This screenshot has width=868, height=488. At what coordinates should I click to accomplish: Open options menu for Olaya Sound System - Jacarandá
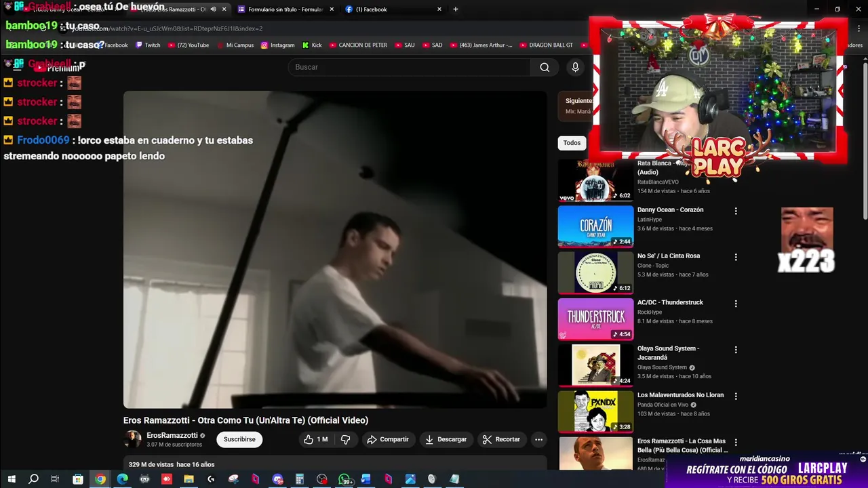click(x=735, y=350)
